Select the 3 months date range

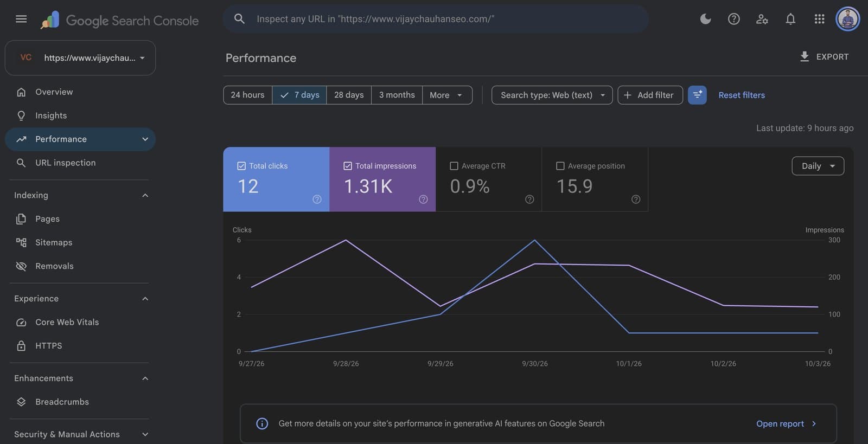tap(397, 95)
